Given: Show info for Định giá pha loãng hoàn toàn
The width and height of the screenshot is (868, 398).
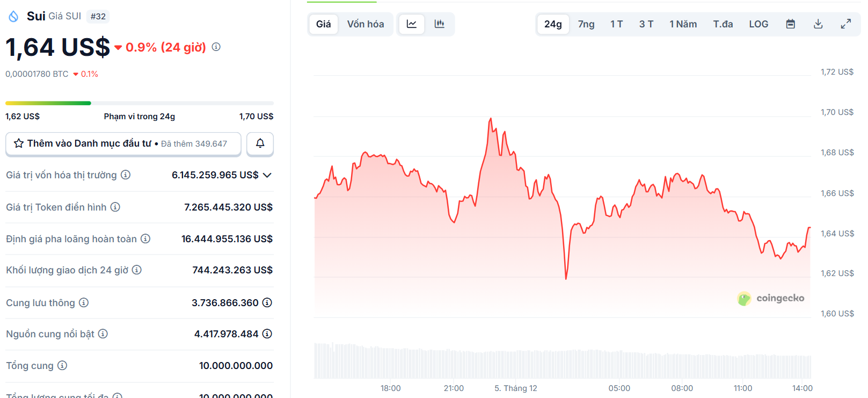Looking at the screenshot, I should click(145, 238).
